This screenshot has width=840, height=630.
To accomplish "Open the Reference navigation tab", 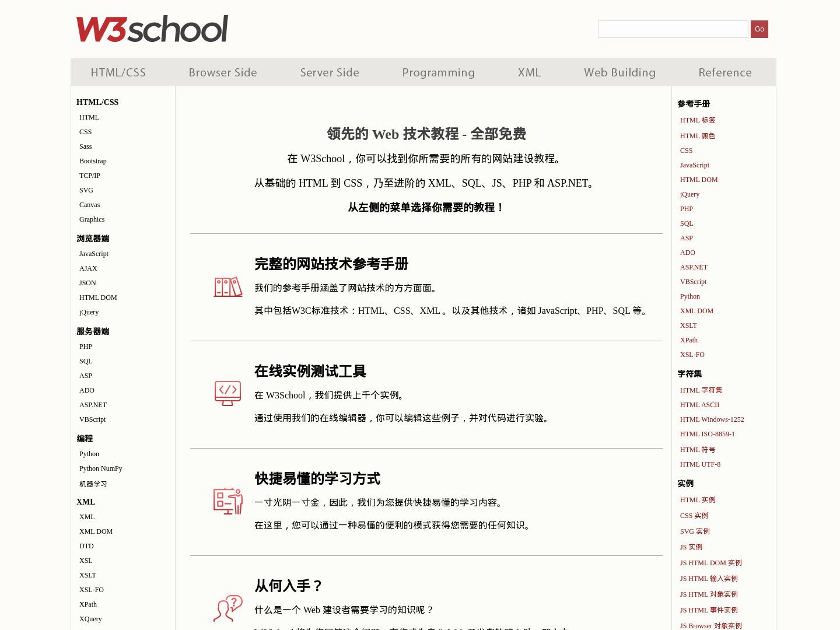I will 725,72.
